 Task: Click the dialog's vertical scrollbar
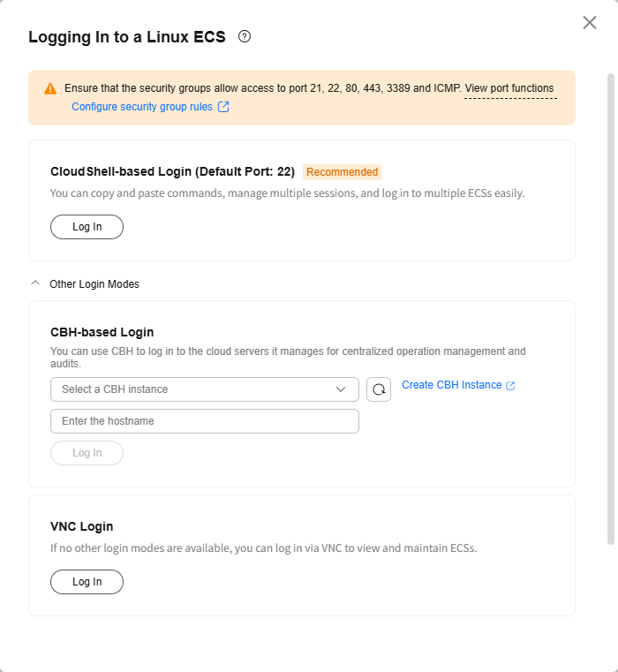tap(611, 308)
